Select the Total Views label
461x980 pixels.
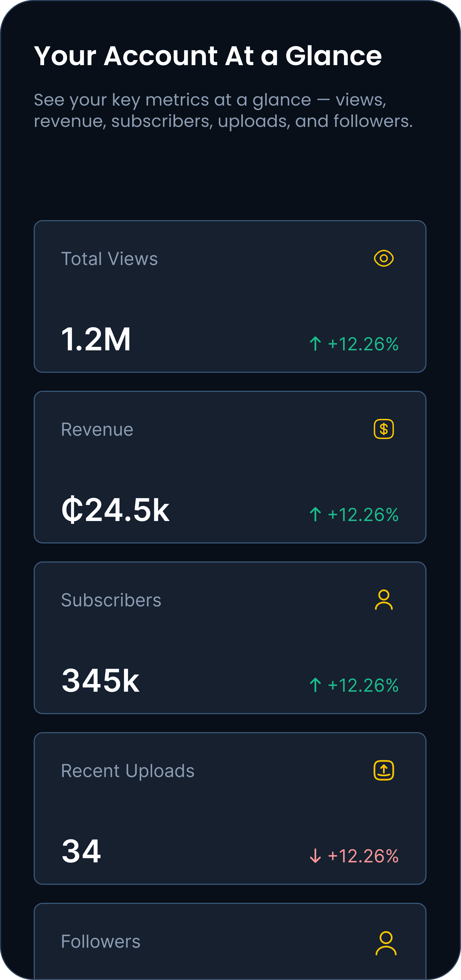(109, 259)
